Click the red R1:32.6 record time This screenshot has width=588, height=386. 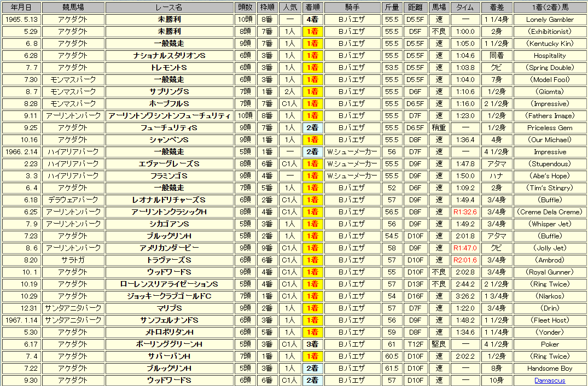465,212
